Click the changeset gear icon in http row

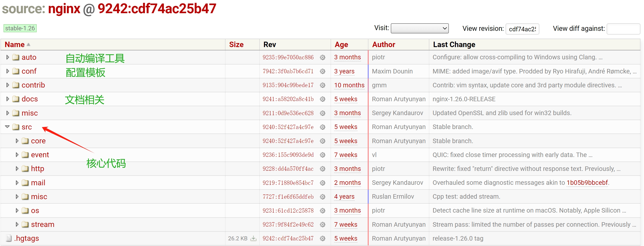(323, 169)
